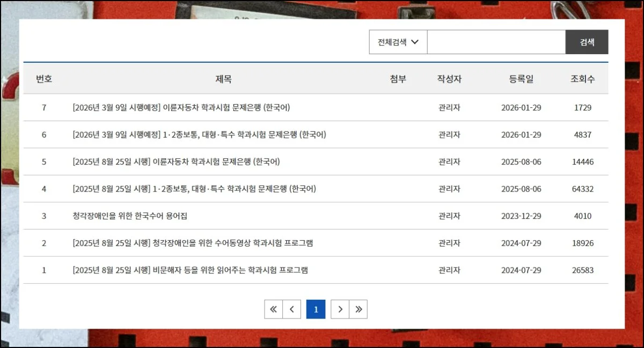644x348 pixels.
Task: Open 청각장애인을 위한 한국수어 용어집 post
Action: pos(130,216)
